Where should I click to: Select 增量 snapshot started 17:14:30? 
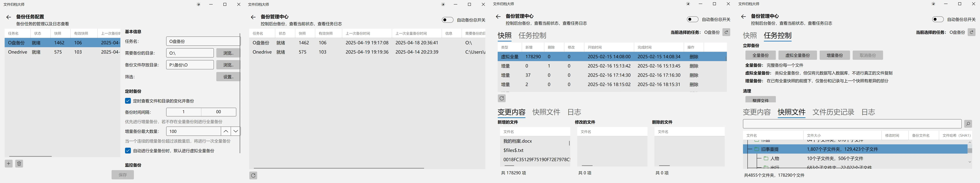coord(612,75)
